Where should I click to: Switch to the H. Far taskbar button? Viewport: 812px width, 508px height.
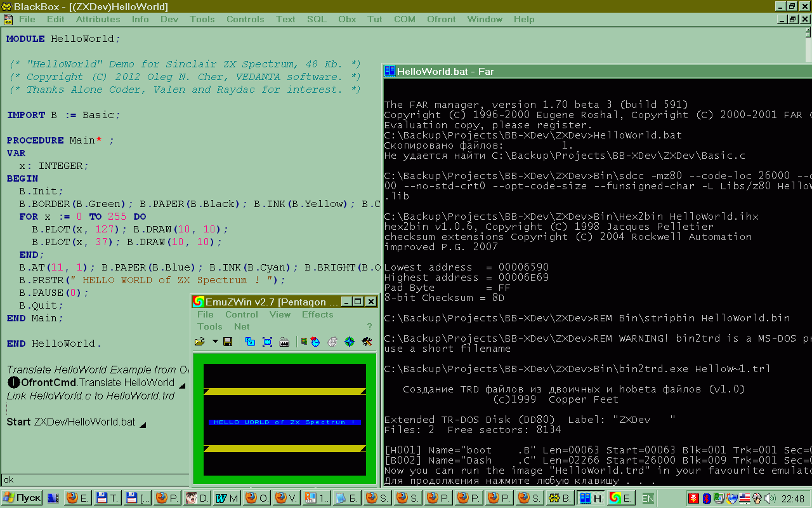coord(591,498)
